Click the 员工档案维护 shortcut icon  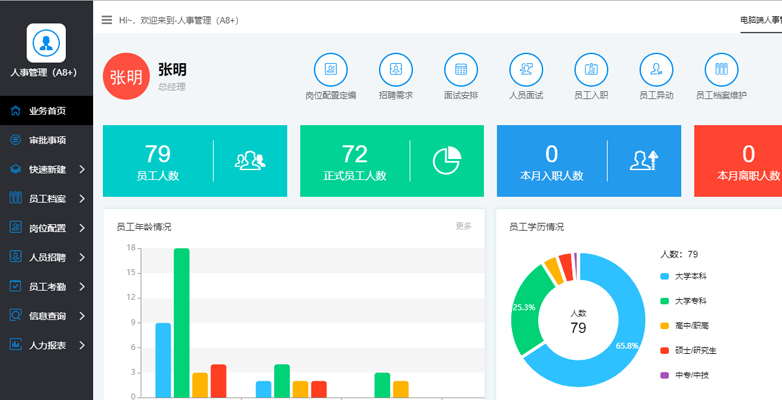[x=721, y=70]
